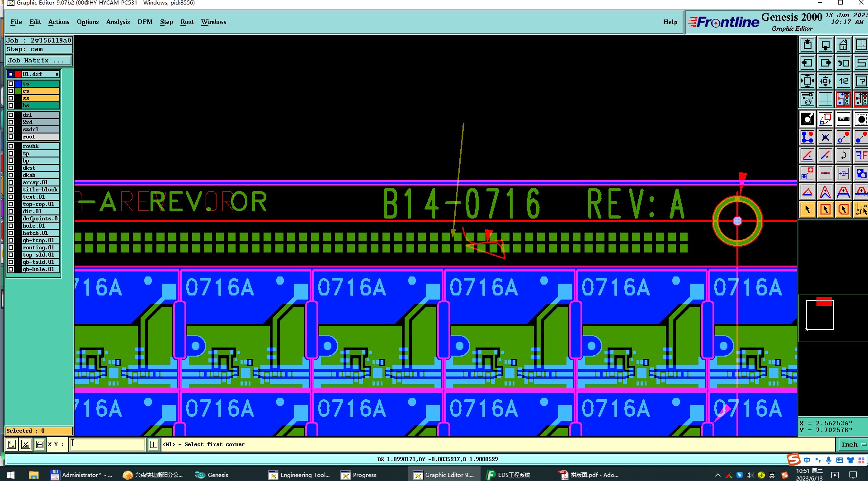
Task: Open the Edit menu
Action: click(35, 22)
